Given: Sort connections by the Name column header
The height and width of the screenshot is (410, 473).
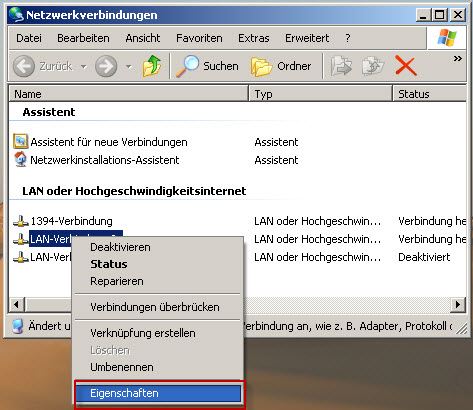Looking at the screenshot, I should coord(128,94).
